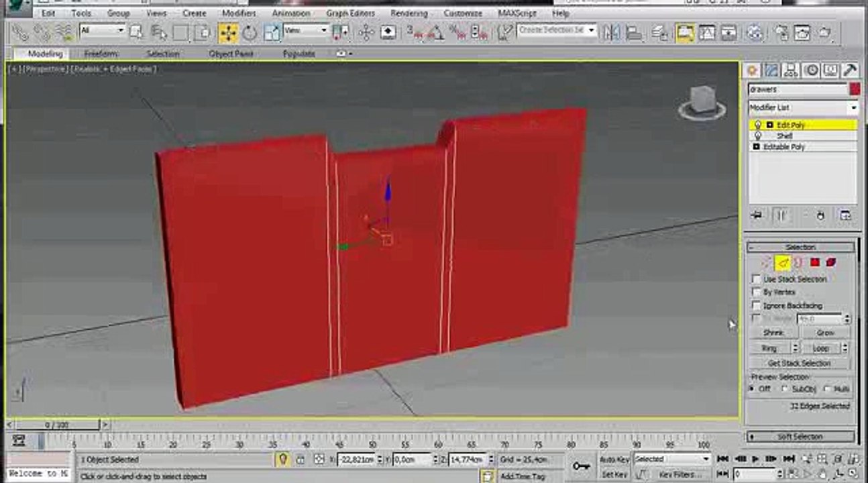Select Border sub-object level
This screenshot has width=868, height=483.
coord(798,262)
